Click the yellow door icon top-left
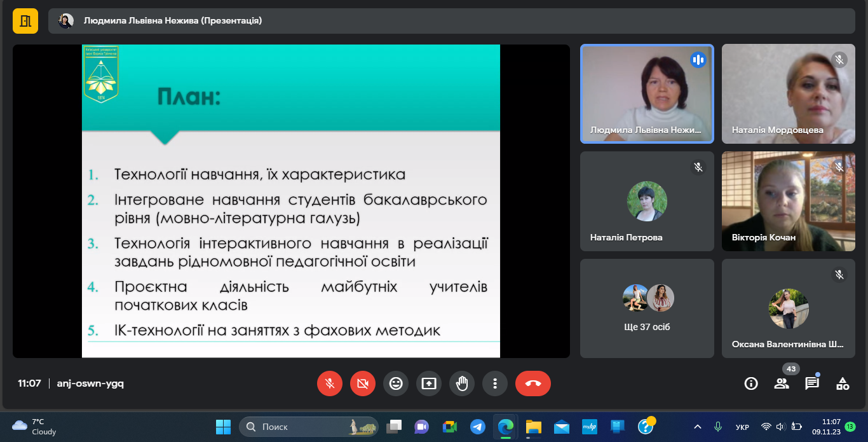The height and width of the screenshot is (442, 868). 25,20
